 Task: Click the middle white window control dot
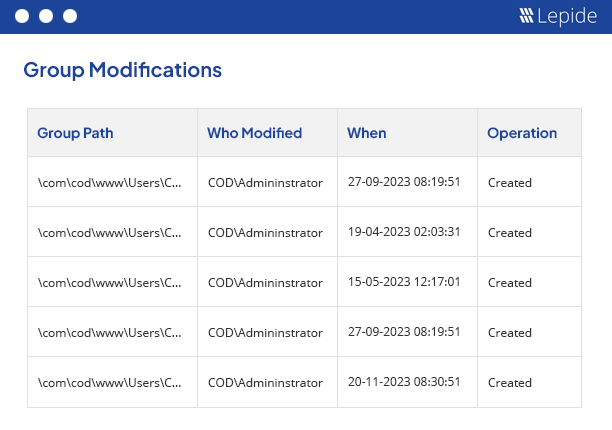point(46,16)
